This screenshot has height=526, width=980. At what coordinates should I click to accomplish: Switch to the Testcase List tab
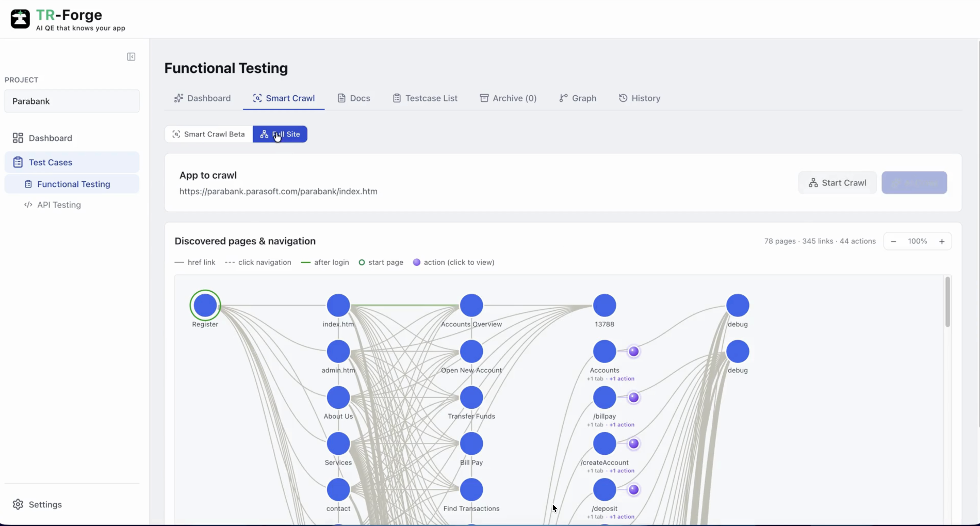coord(425,98)
